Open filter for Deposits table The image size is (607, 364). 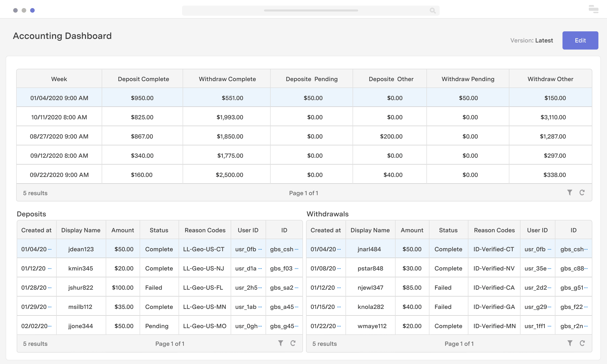pyautogui.click(x=280, y=343)
